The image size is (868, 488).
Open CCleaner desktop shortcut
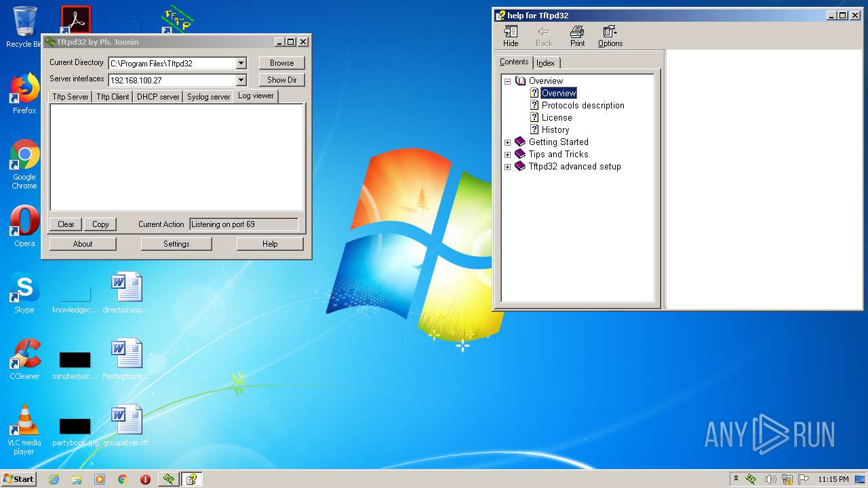(x=24, y=359)
